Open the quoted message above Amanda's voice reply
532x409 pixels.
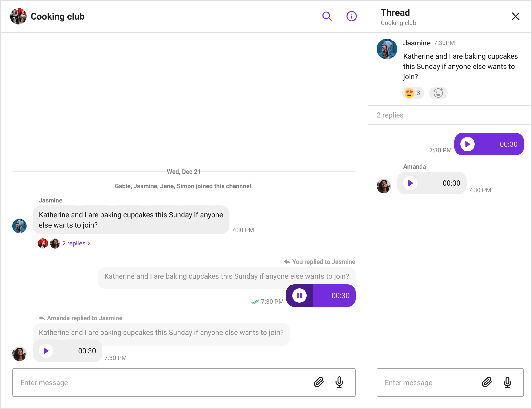pyautogui.click(x=161, y=332)
